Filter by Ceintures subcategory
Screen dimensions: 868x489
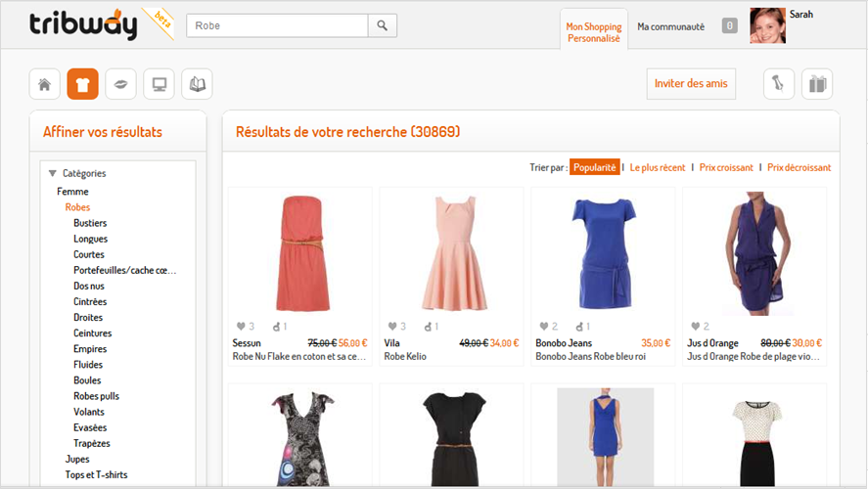(92, 333)
